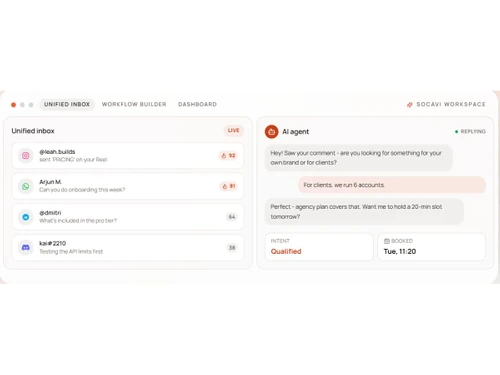The image size is (500, 375).
Task: Click the LIVE badge in Unified inbox
Action: tap(233, 130)
